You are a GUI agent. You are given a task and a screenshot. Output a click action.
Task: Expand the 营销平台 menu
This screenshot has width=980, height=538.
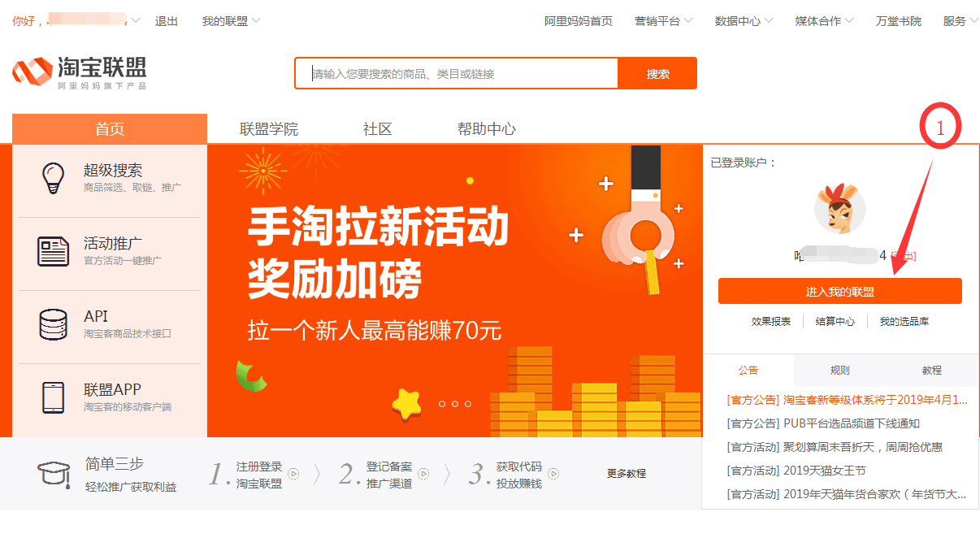pos(663,21)
